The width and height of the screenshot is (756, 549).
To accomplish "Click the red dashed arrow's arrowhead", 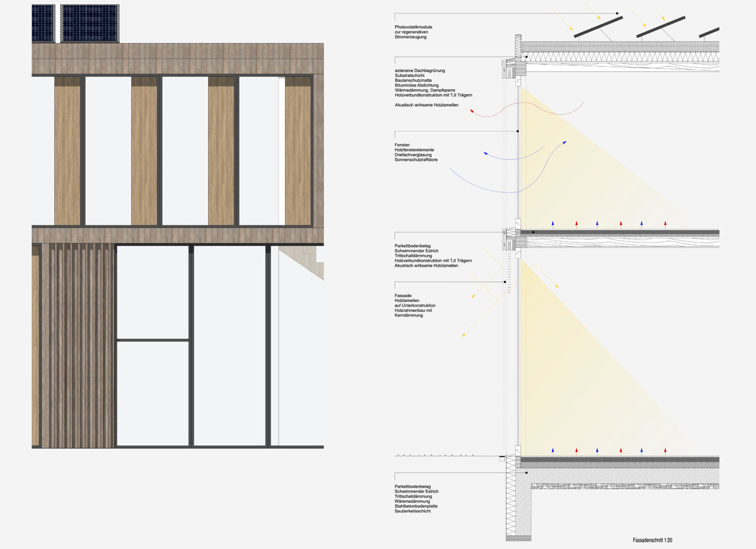I will 472,111.
